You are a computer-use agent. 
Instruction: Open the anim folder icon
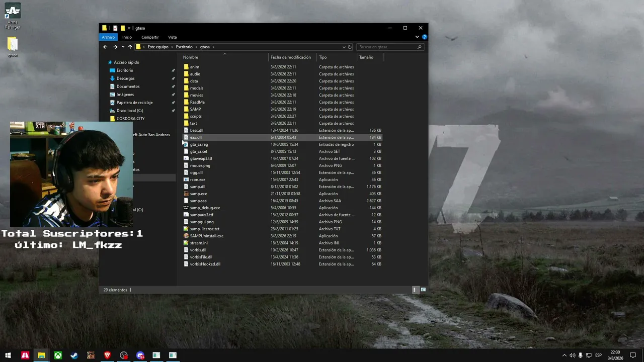(186, 67)
